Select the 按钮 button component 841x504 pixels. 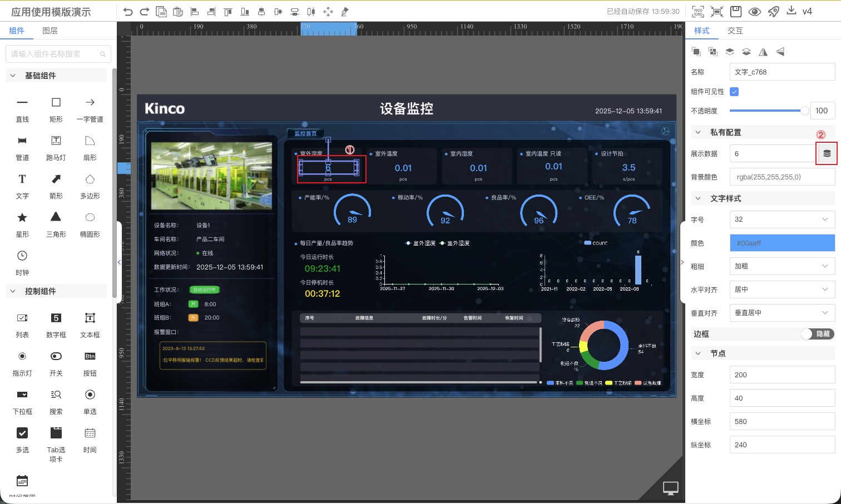pyautogui.click(x=90, y=356)
